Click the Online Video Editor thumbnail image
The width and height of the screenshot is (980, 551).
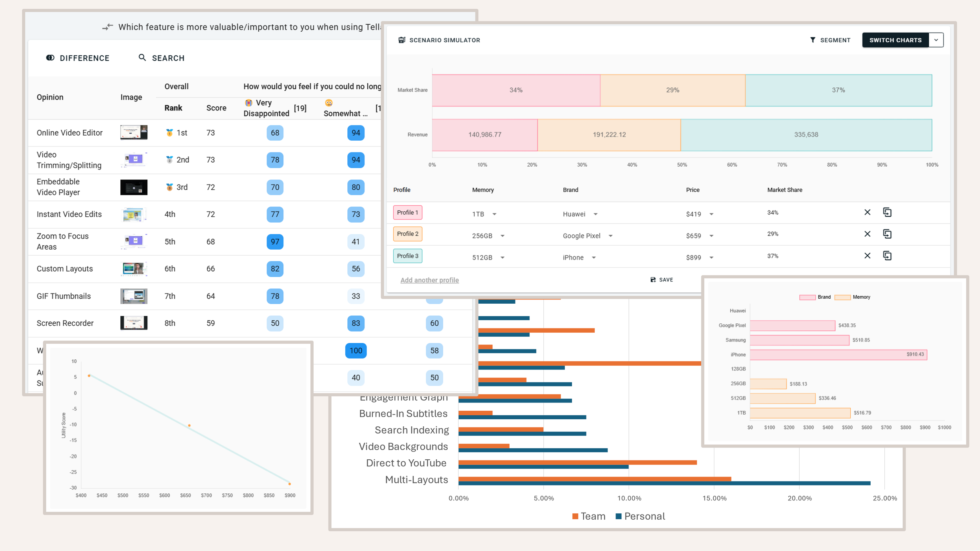pyautogui.click(x=134, y=132)
